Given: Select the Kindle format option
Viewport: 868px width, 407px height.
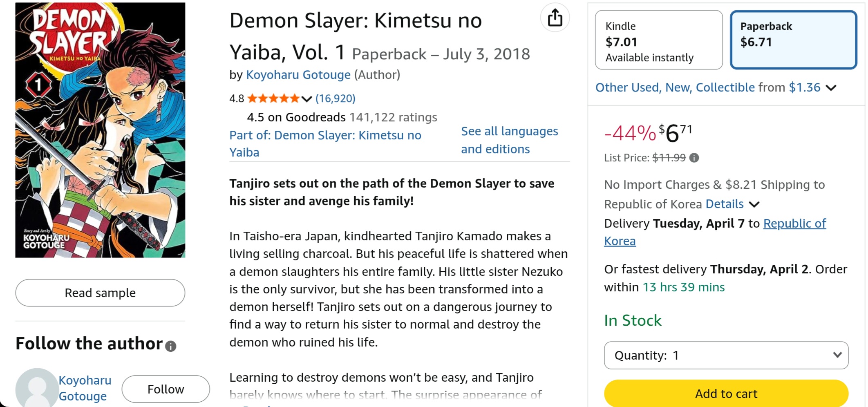Looking at the screenshot, I should click(658, 40).
